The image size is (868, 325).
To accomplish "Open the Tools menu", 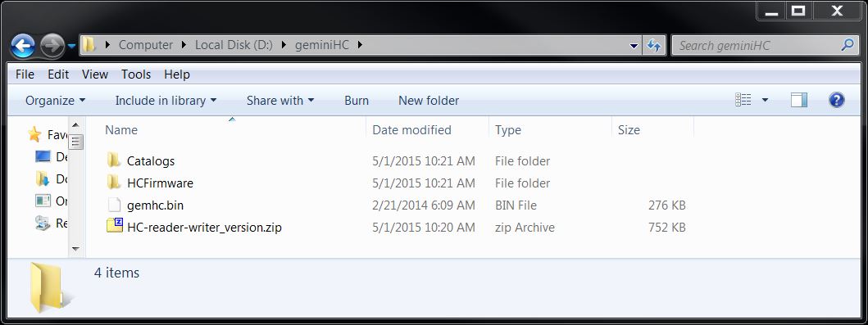I will point(136,74).
